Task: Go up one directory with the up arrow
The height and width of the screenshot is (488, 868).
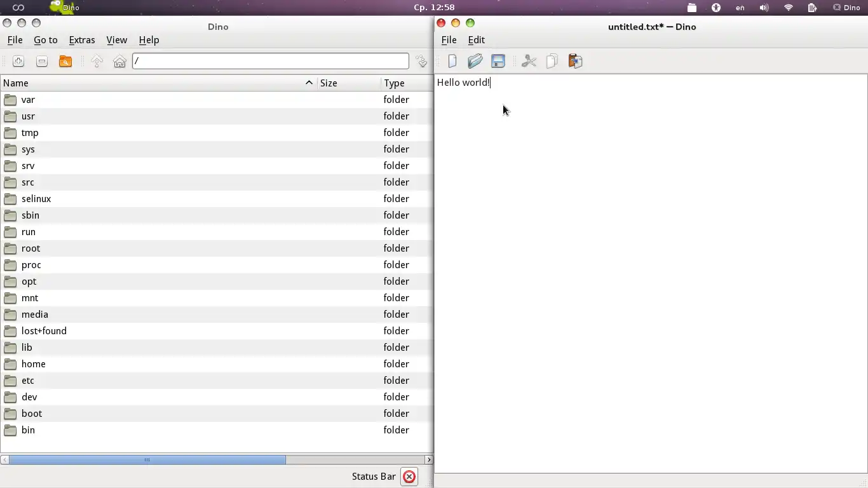Action: click(97, 61)
